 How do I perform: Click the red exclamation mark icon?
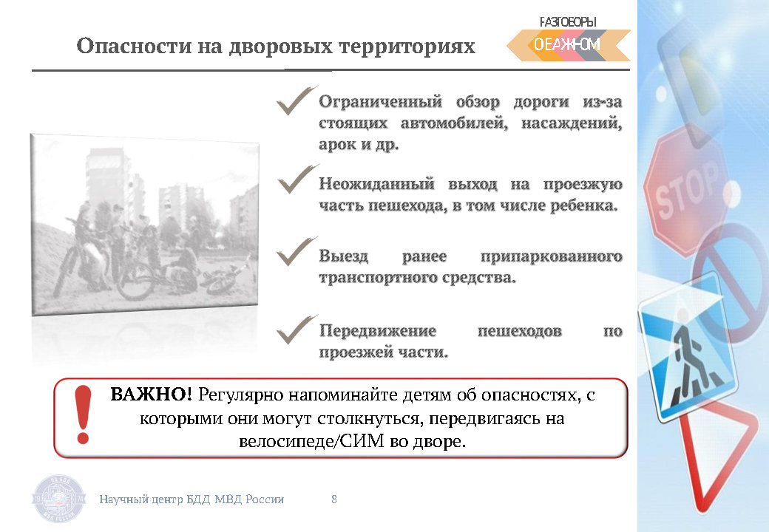(83, 415)
